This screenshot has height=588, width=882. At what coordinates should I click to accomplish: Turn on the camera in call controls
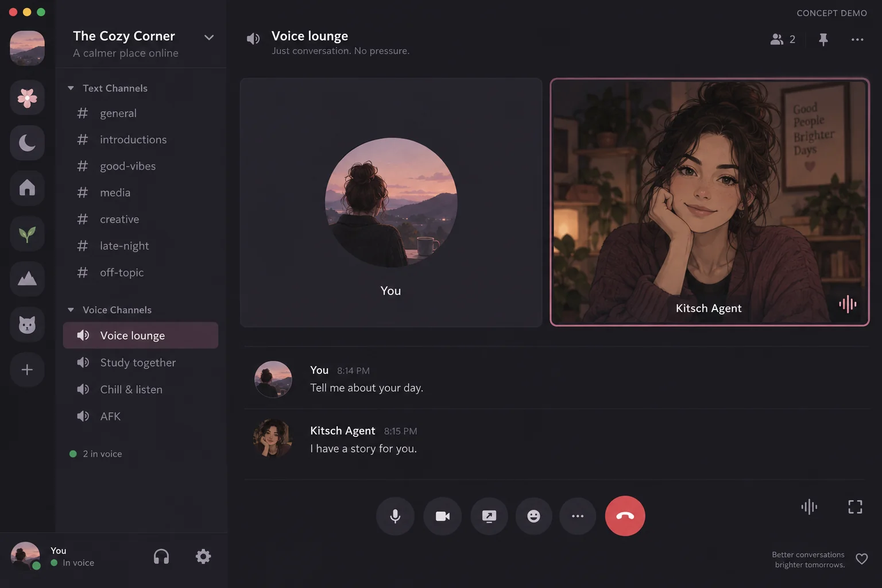tap(442, 516)
